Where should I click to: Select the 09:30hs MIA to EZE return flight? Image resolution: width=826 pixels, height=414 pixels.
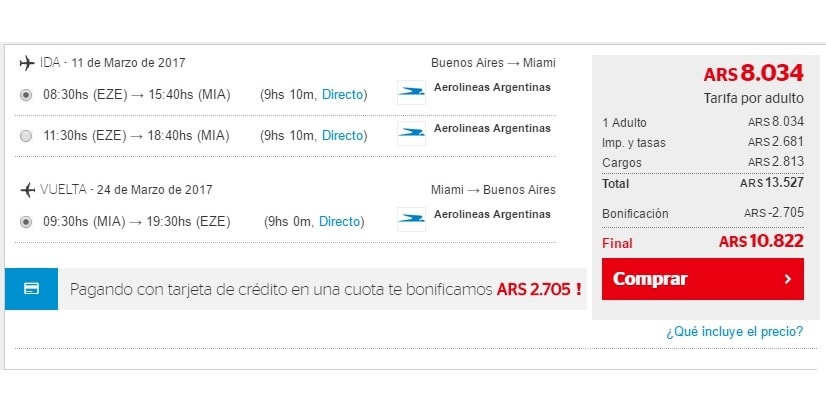click(26, 221)
